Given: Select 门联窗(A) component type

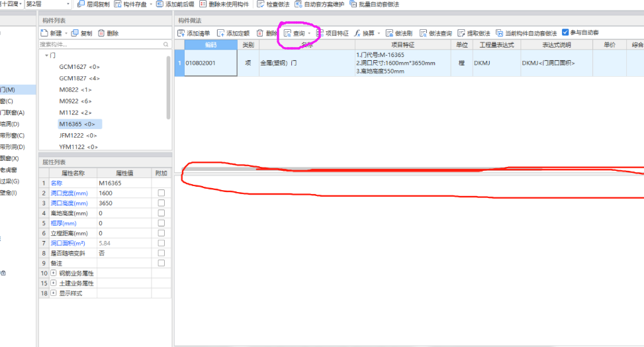Looking at the screenshot, I should pos(13,113).
